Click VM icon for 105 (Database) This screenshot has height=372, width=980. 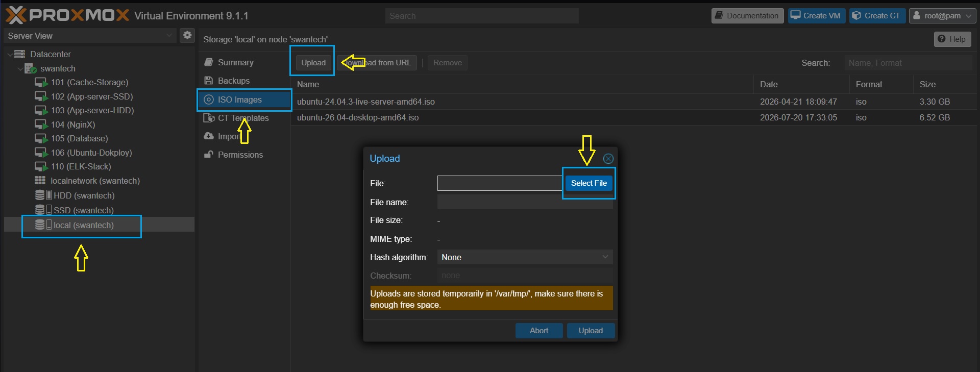point(41,138)
